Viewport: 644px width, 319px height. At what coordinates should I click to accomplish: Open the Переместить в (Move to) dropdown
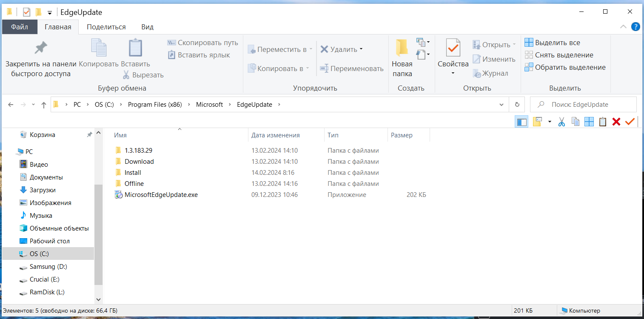tap(280, 49)
